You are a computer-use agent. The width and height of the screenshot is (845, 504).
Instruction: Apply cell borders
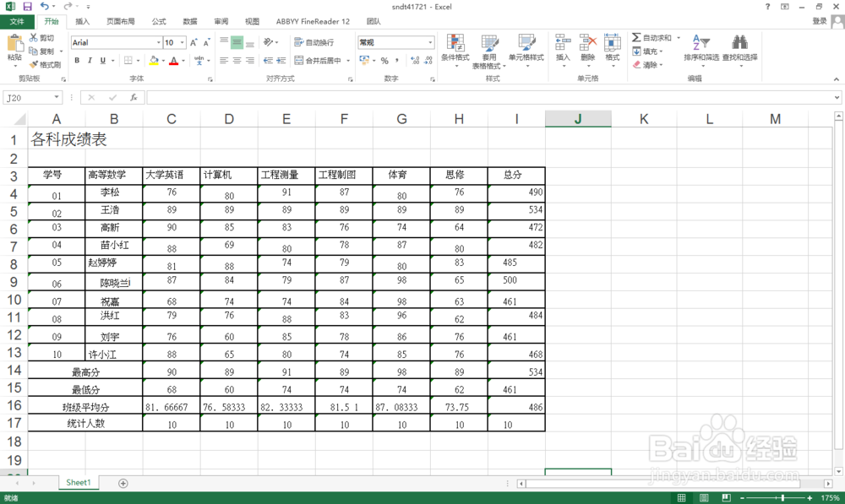point(128,60)
